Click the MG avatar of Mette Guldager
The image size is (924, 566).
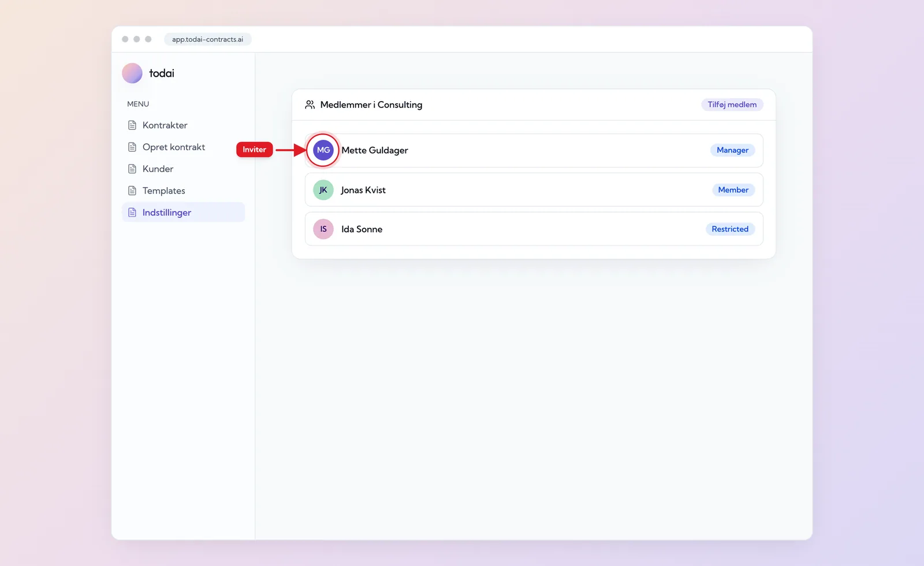[323, 150]
